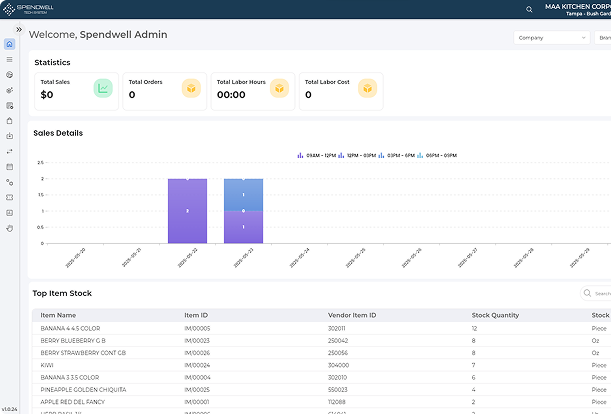The height and width of the screenshot is (414, 611).
Task: Select the PINEAPPLE GOLDEN CHIQUITA row
Action: click(x=321, y=389)
